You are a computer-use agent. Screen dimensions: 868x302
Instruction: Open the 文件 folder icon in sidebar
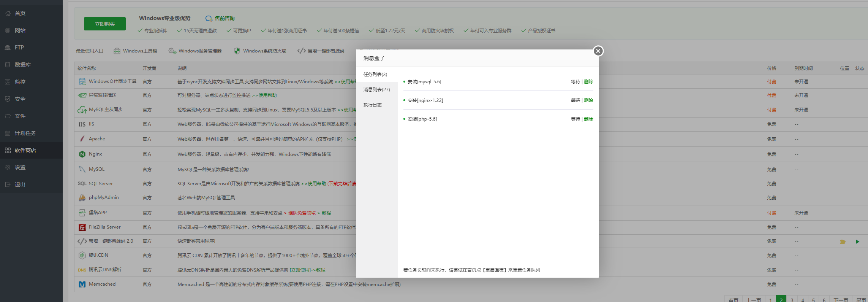pos(8,116)
